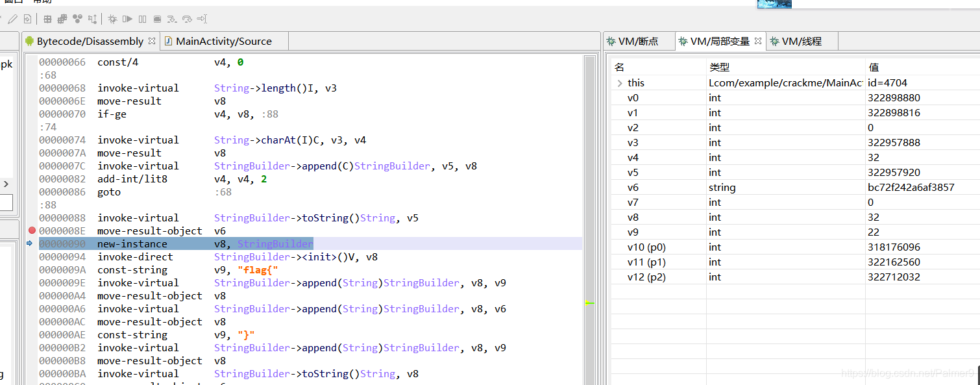Close the VM/局部变量 tab
This screenshot has width=980, height=385.
coord(758,40)
